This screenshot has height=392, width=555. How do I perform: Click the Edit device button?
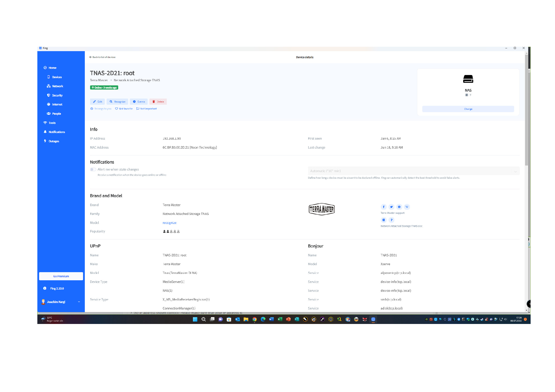[x=97, y=102]
